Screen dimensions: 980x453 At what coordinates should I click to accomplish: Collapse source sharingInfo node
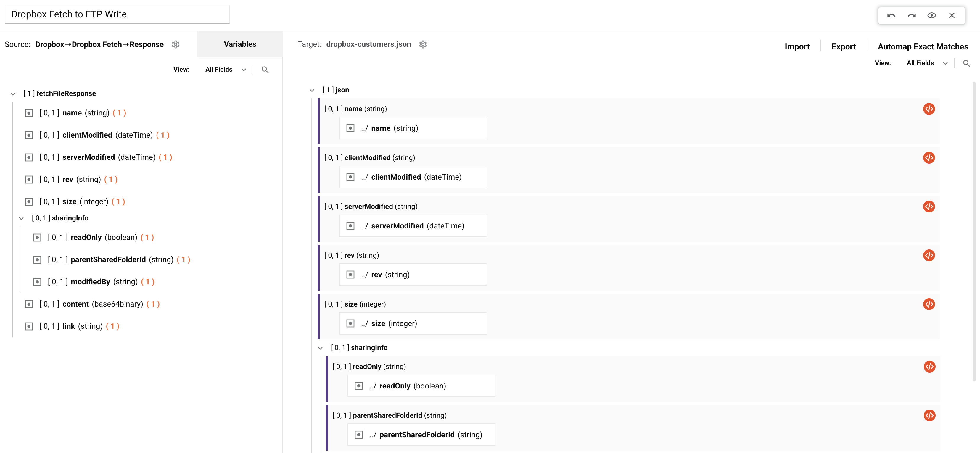[21, 218]
